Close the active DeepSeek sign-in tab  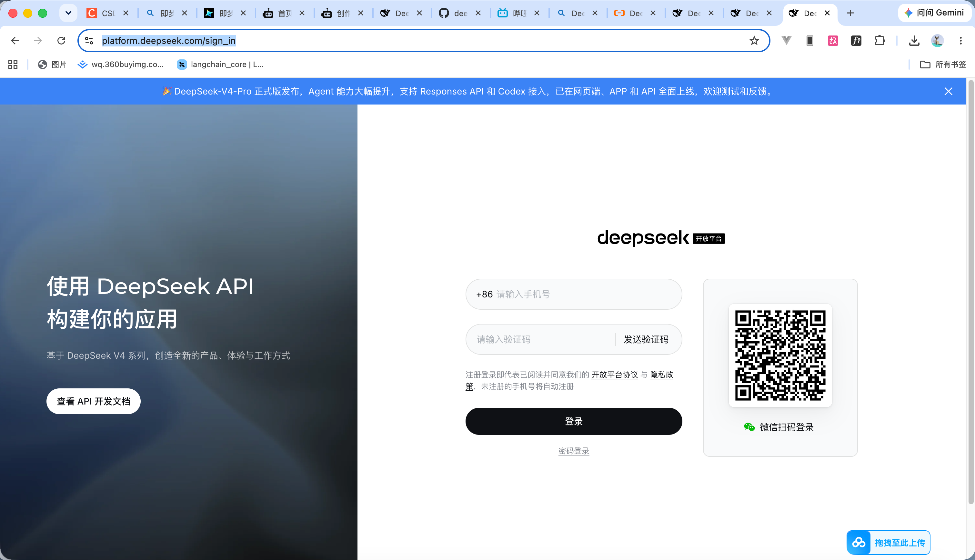click(827, 13)
